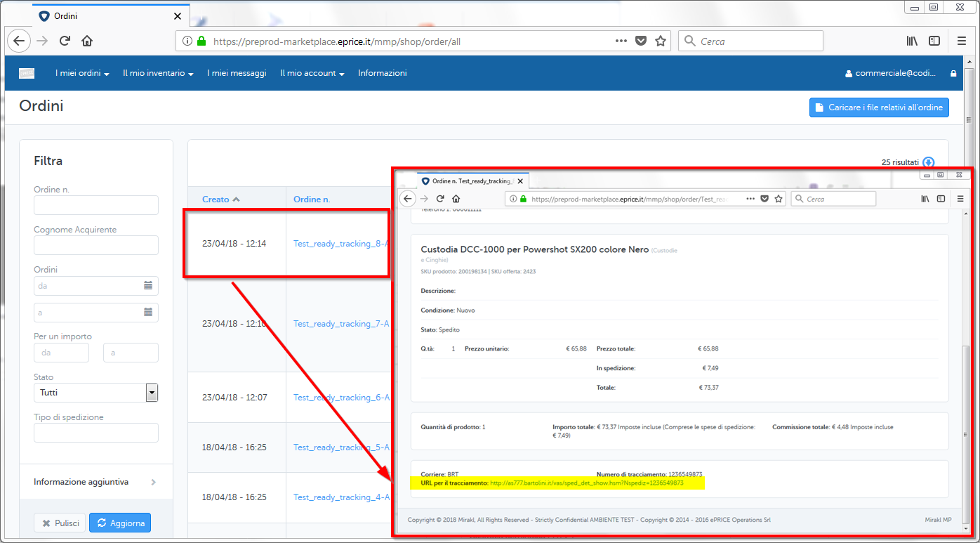Click 'Caricare i file relativi all'ordine' button

coord(879,107)
